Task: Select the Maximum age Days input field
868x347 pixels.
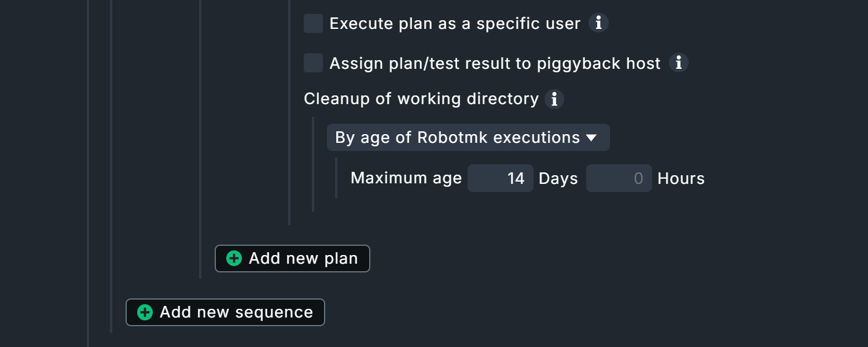Action: (x=501, y=178)
